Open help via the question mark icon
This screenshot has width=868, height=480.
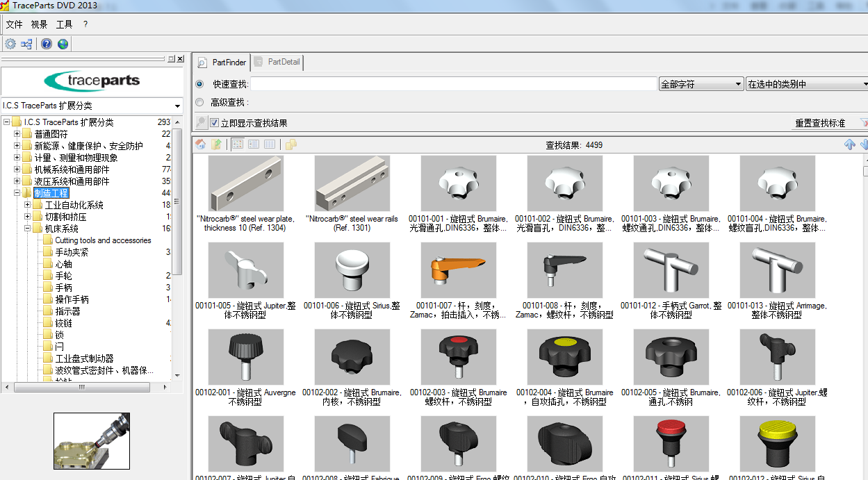click(x=46, y=43)
